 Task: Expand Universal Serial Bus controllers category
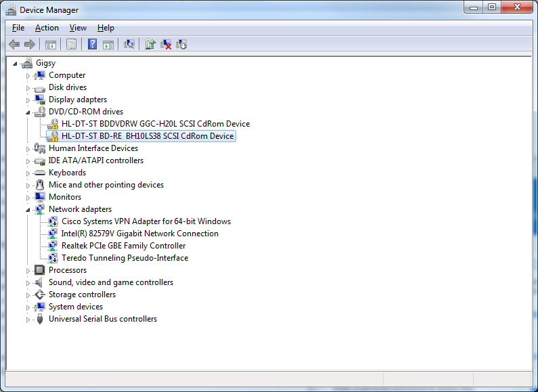point(28,320)
